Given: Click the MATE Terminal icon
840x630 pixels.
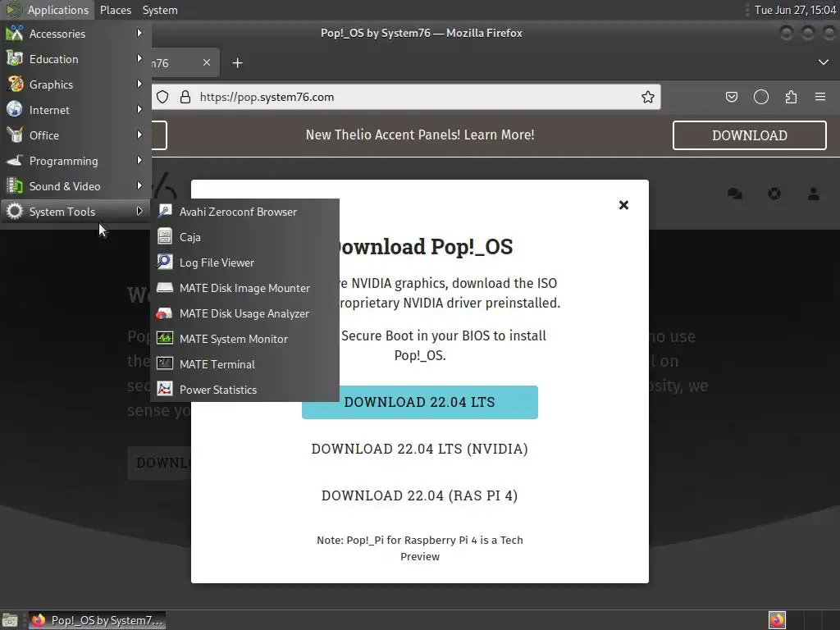Looking at the screenshot, I should (x=164, y=363).
